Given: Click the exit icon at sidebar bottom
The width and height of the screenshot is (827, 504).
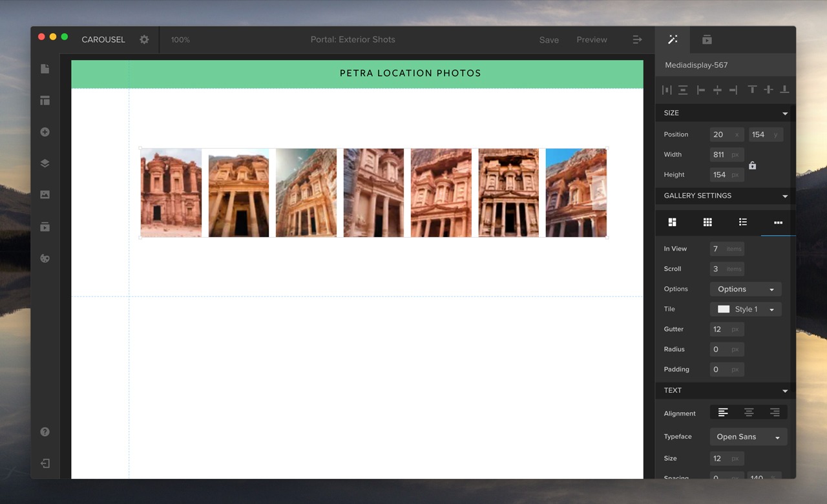Looking at the screenshot, I should coord(45,463).
